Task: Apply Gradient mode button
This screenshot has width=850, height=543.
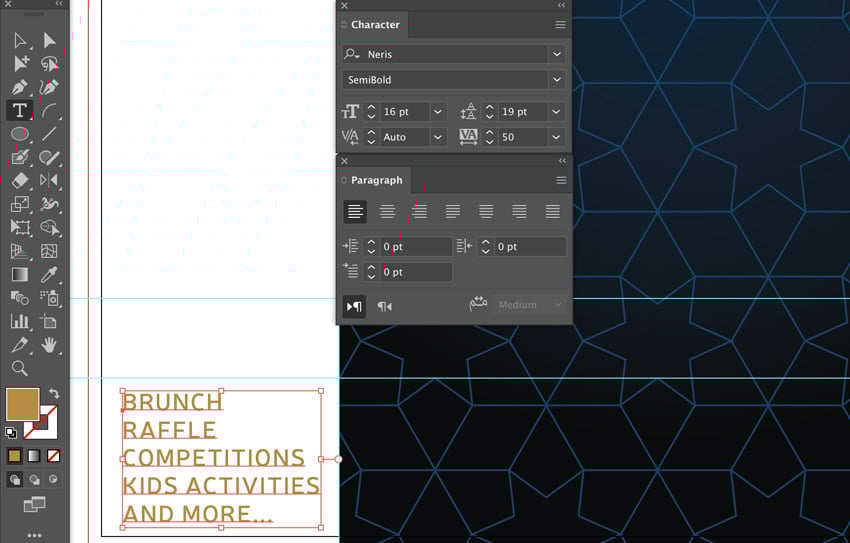Action: (34, 456)
